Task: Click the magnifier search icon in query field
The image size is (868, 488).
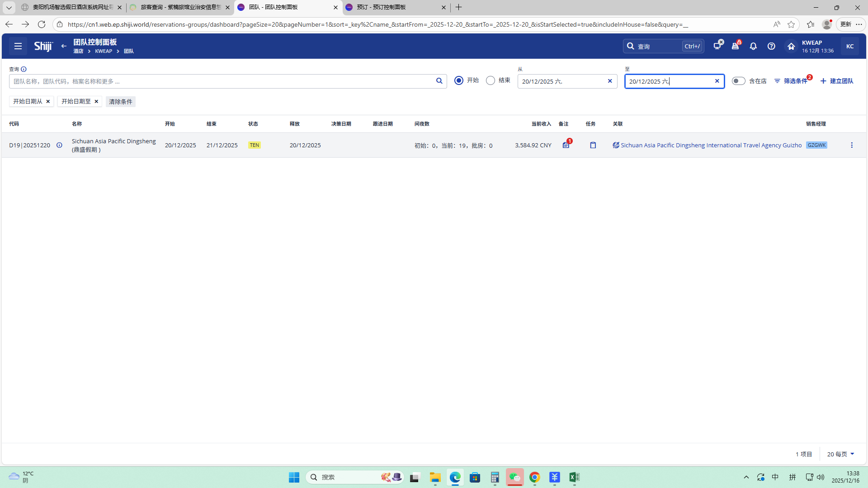Action: tap(439, 81)
